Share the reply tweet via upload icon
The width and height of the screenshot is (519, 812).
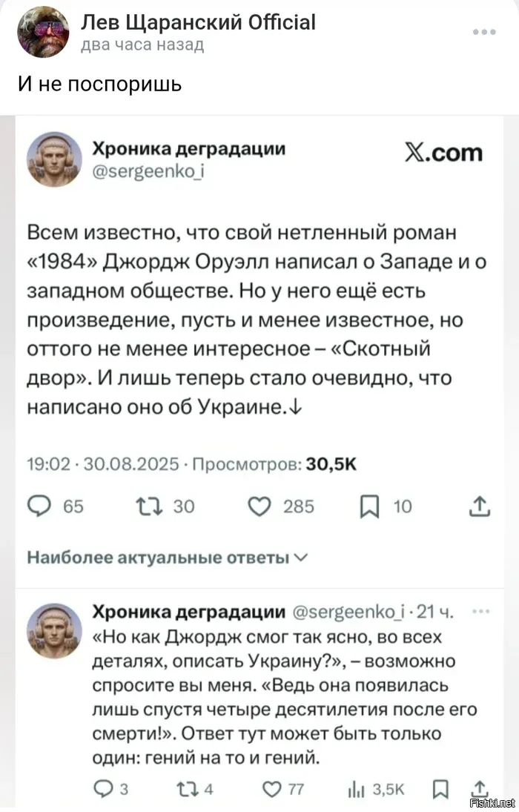pyautogui.click(x=480, y=789)
